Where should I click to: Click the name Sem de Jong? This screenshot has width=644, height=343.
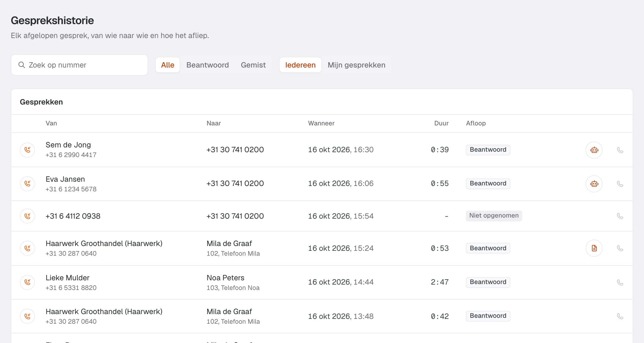pyautogui.click(x=68, y=145)
